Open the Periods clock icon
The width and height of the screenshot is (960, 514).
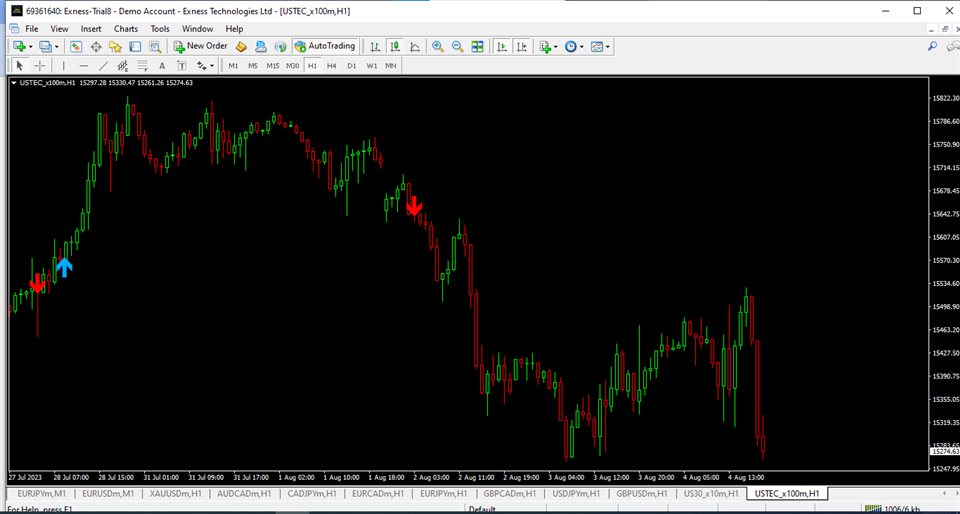click(x=571, y=47)
